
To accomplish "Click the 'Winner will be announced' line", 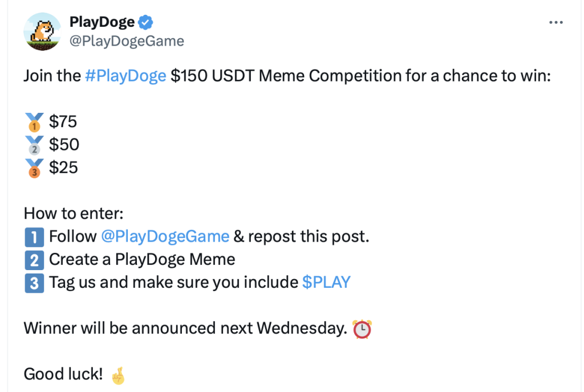I will (185, 328).
